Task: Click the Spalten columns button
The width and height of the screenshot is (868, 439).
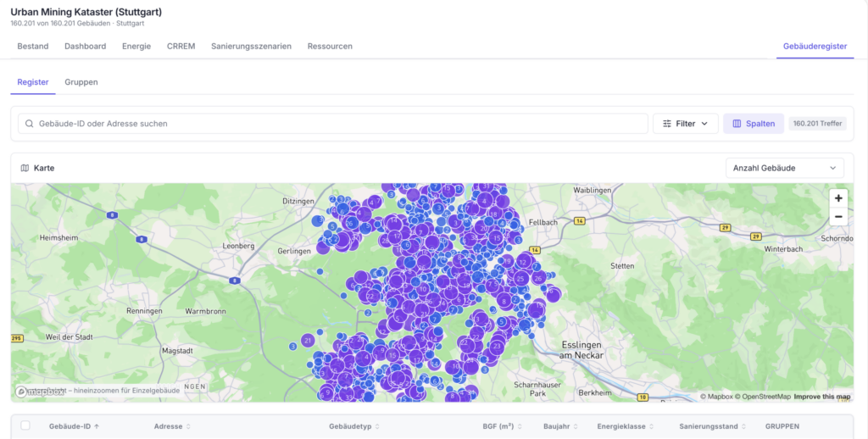Action: coord(754,124)
